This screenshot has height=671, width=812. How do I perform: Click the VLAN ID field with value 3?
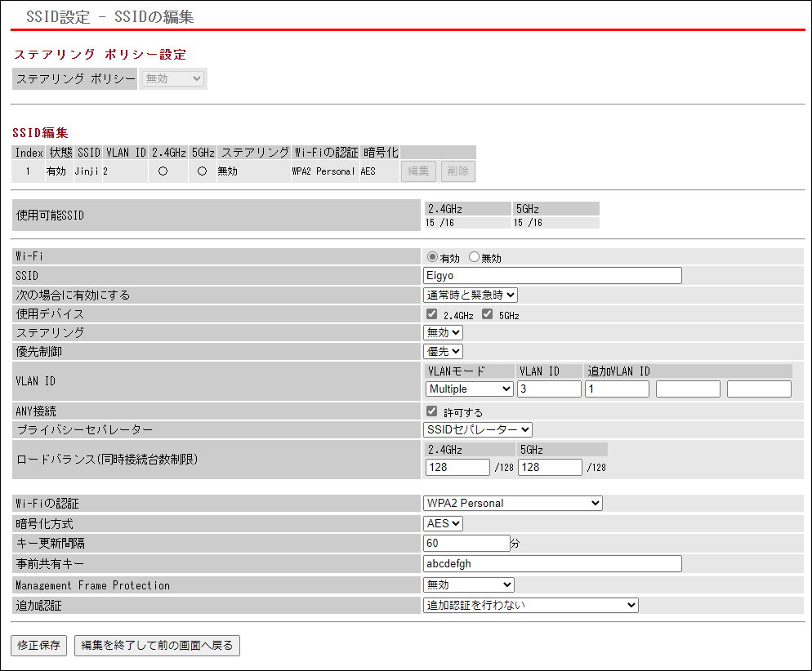(550, 389)
